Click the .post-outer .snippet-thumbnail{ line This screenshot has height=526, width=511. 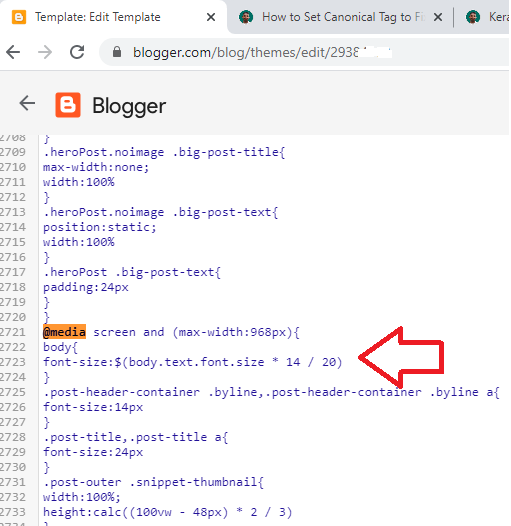(153, 482)
